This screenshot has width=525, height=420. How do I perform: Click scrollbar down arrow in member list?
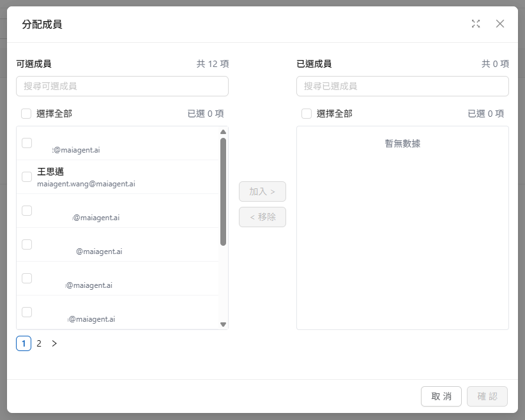(223, 324)
